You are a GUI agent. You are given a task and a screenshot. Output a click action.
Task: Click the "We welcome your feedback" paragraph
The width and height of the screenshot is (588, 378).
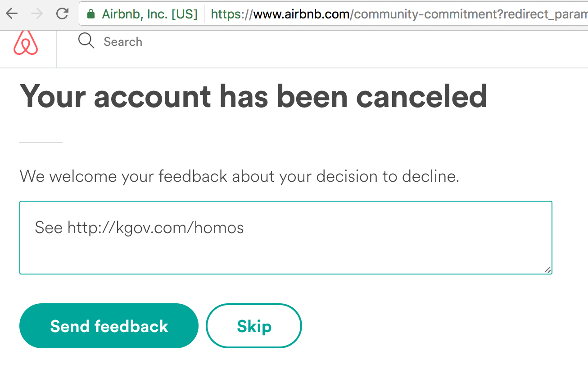tap(240, 176)
